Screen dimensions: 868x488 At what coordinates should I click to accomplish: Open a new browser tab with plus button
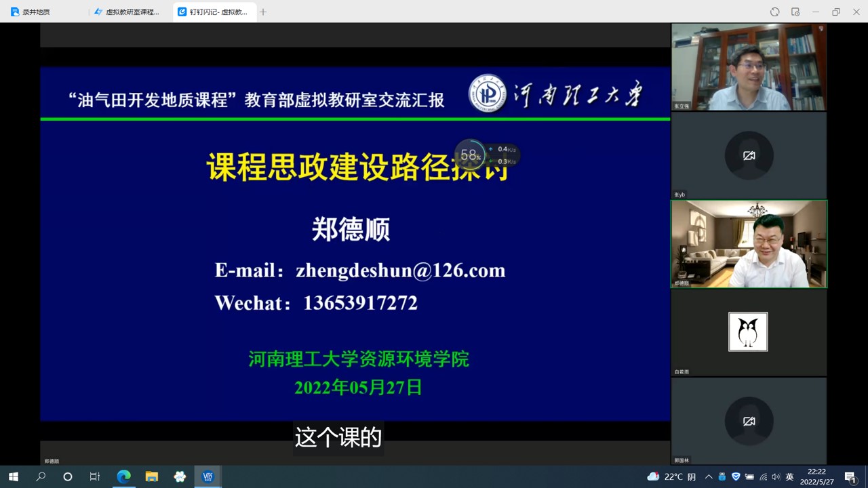click(263, 12)
